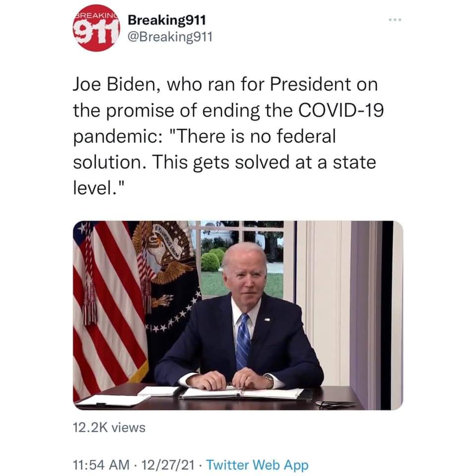Click the tweet text about COVID-19 pandemic

click(228, 136)
